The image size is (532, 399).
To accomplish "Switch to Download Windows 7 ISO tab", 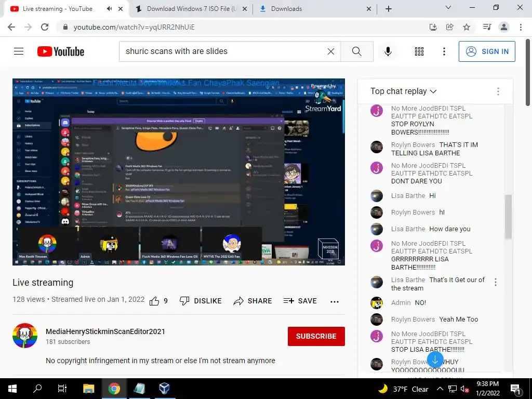I will [191, 9].
